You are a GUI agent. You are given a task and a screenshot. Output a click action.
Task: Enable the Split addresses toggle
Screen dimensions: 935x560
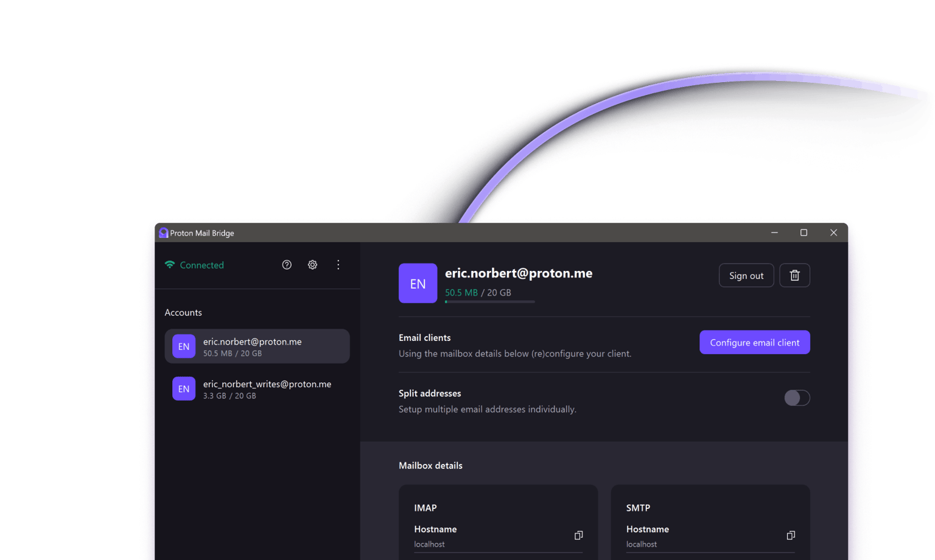click(797, 398)
